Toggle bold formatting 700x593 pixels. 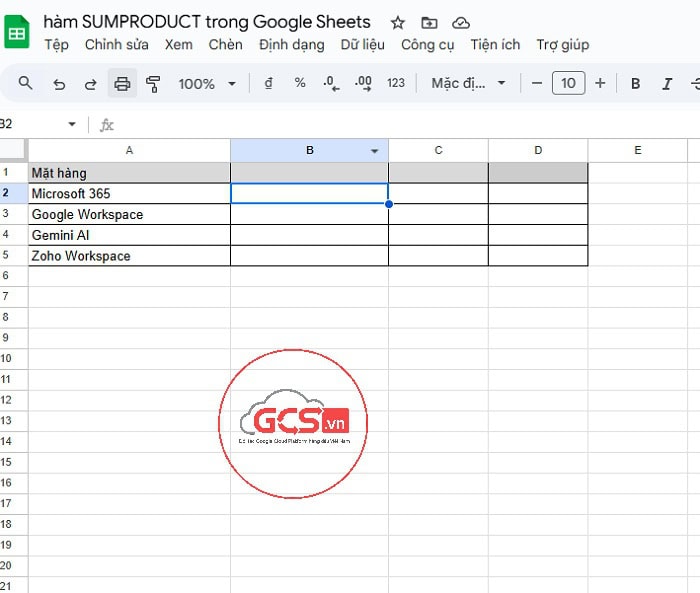635,84
